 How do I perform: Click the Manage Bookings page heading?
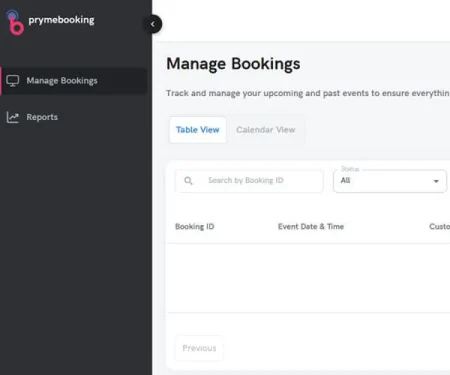click(233, 64)
